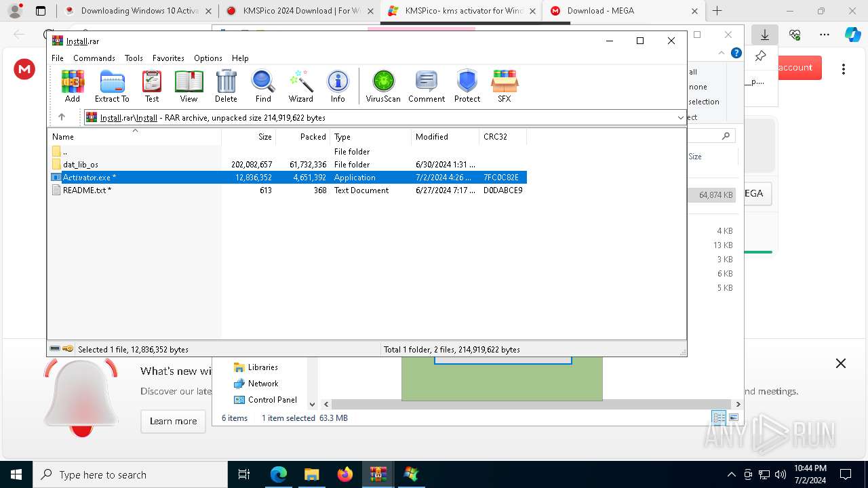
Task: Switch Explorer to large icons view
Action: click(733, 418)
